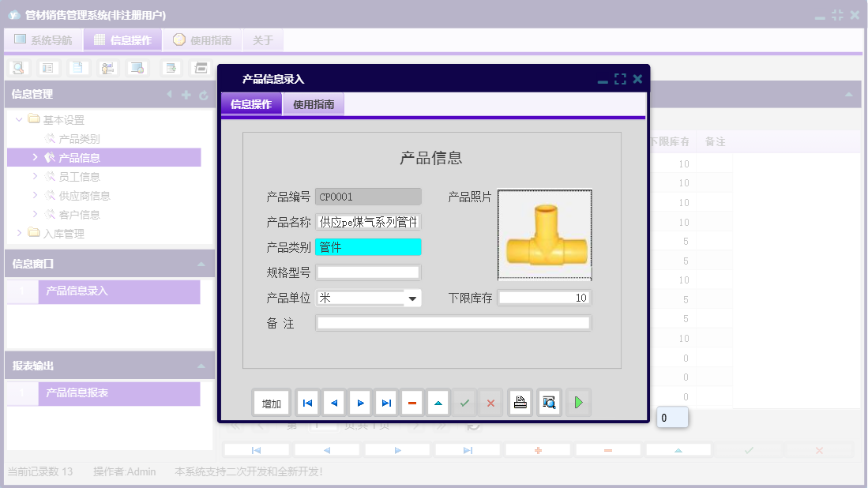Select the highlighted 管件 product category field
The image size is (868, 488).
(368, 246)
